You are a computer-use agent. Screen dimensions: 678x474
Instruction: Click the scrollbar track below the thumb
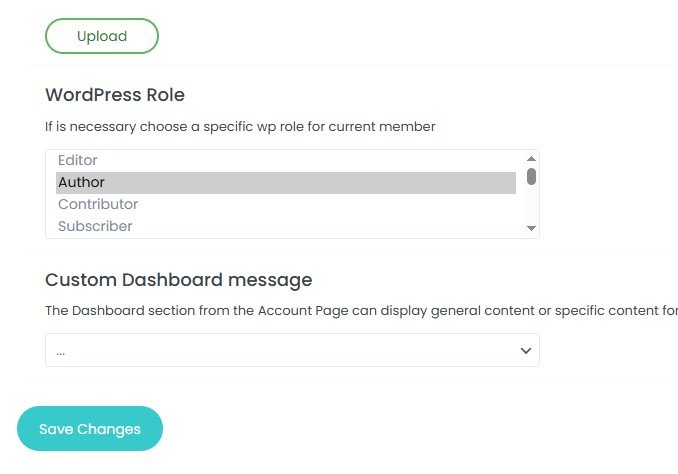[532, 206]
